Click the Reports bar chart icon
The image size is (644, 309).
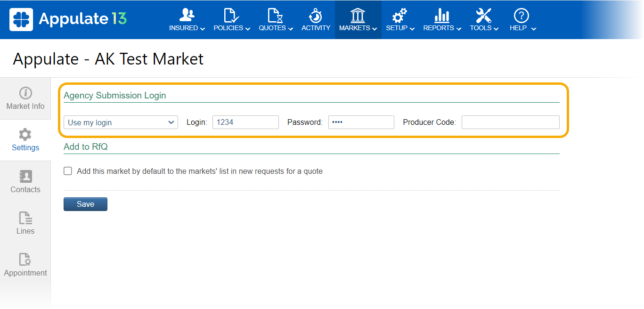(441, 15)
